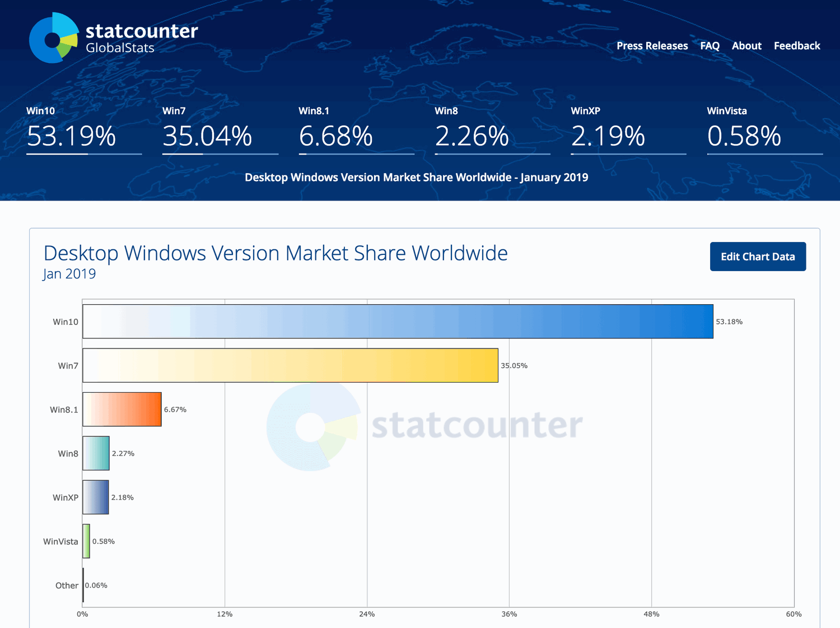Click the Other category label on the chart
The height and width of the screenshot is (628, 840).
pyautogui.click(x=67, y=585)
